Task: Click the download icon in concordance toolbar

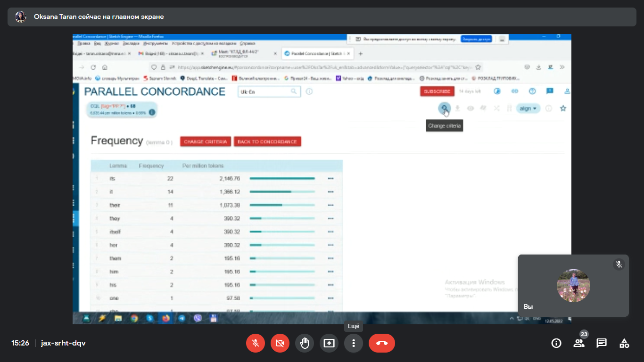Action: (x=457, y=108)
